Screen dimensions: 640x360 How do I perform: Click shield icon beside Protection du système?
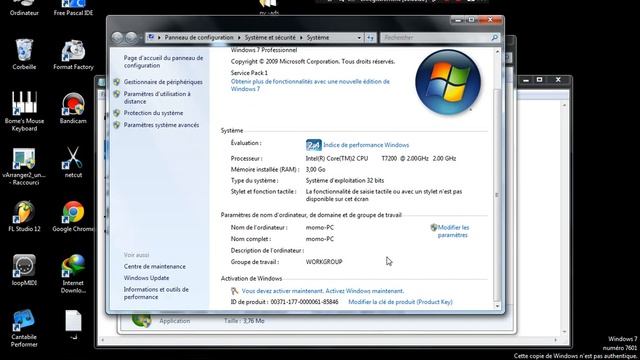click(117, 113)
